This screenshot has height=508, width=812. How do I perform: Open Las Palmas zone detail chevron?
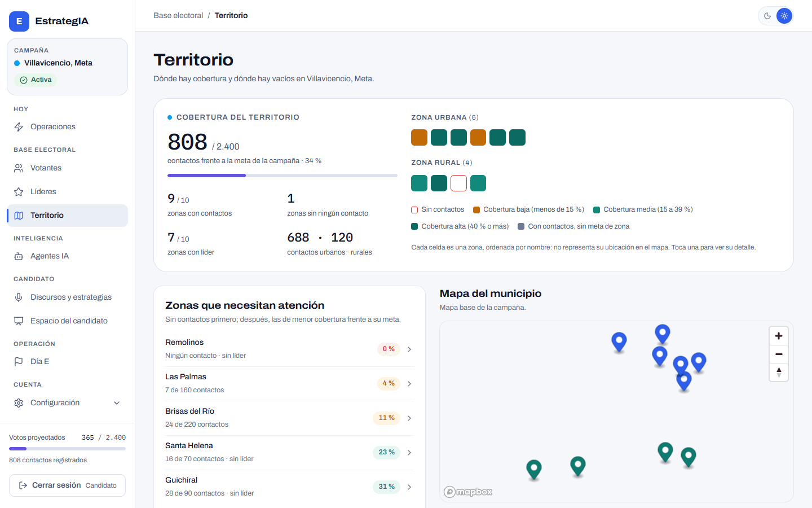(x=409, y=384)
